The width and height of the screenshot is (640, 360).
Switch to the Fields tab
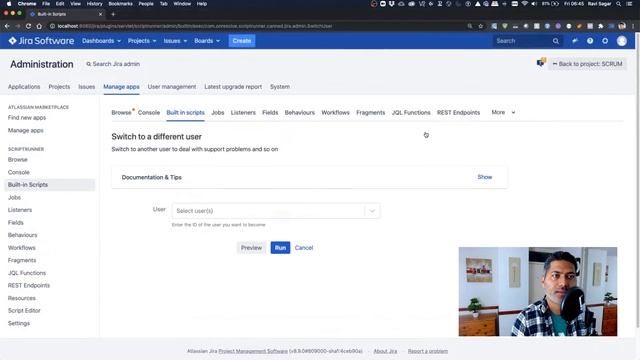pyautogui.click(x=270, y=113)
